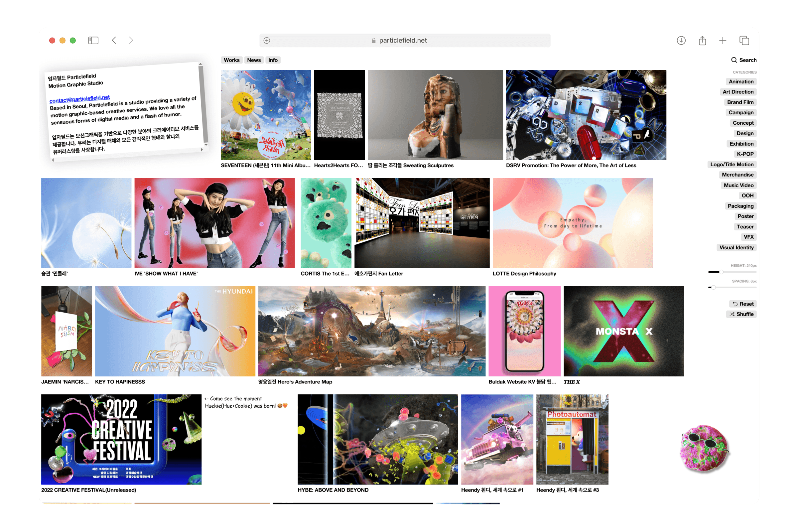Image resolution: width=798 pixels, height=532 pixels.
Task: Show tab overview icon
Action: (x=744, y=40)
